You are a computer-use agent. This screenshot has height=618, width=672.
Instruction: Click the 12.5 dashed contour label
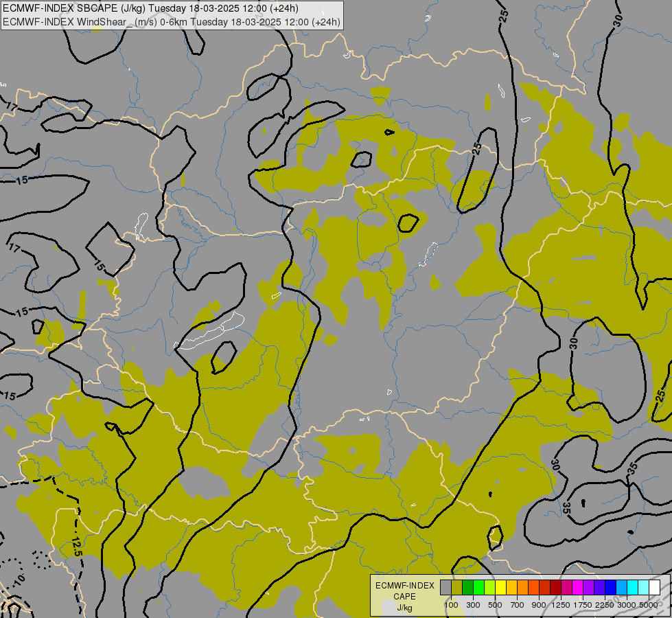point(77,547)
